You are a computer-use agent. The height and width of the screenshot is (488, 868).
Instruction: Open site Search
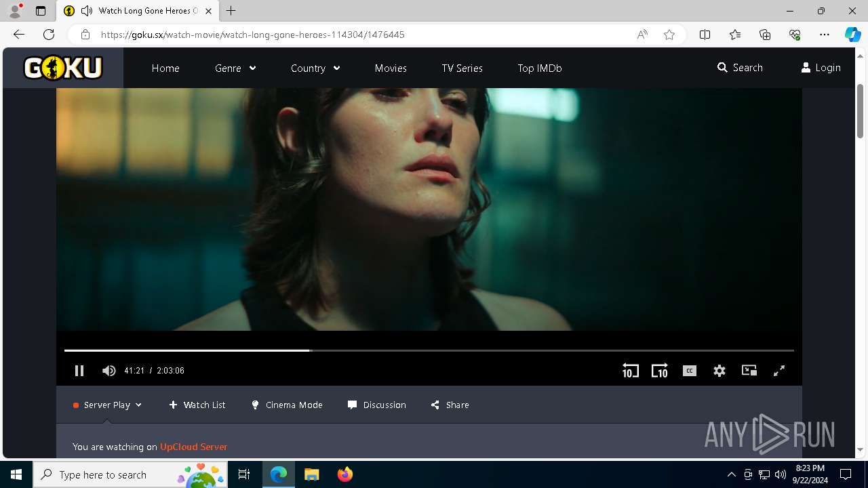click(740, 68)
